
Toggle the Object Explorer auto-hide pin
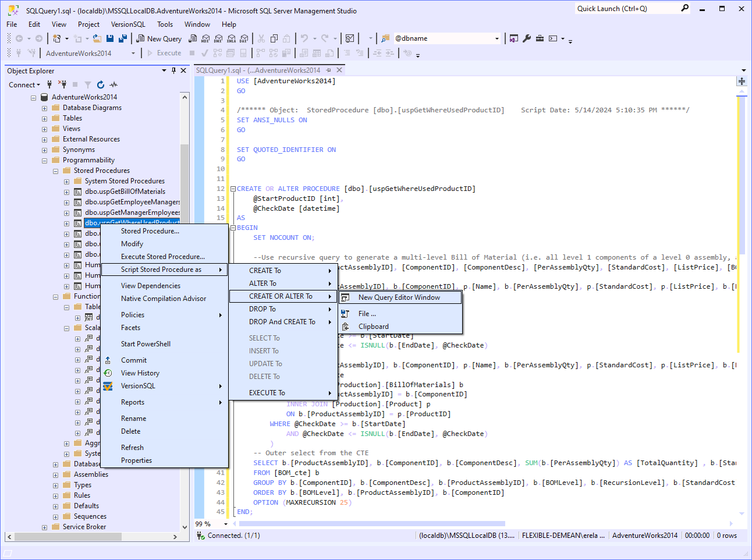point(173,70)
